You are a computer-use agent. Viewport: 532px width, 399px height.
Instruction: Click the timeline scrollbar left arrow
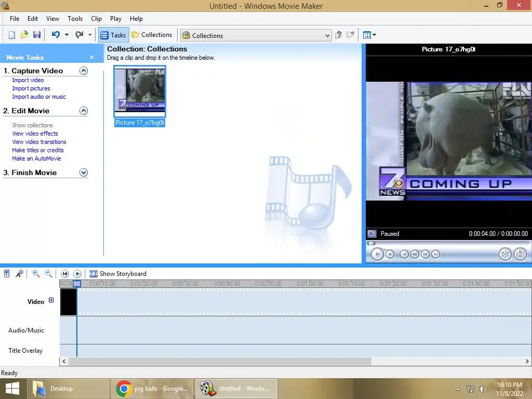tap(64, 362)
